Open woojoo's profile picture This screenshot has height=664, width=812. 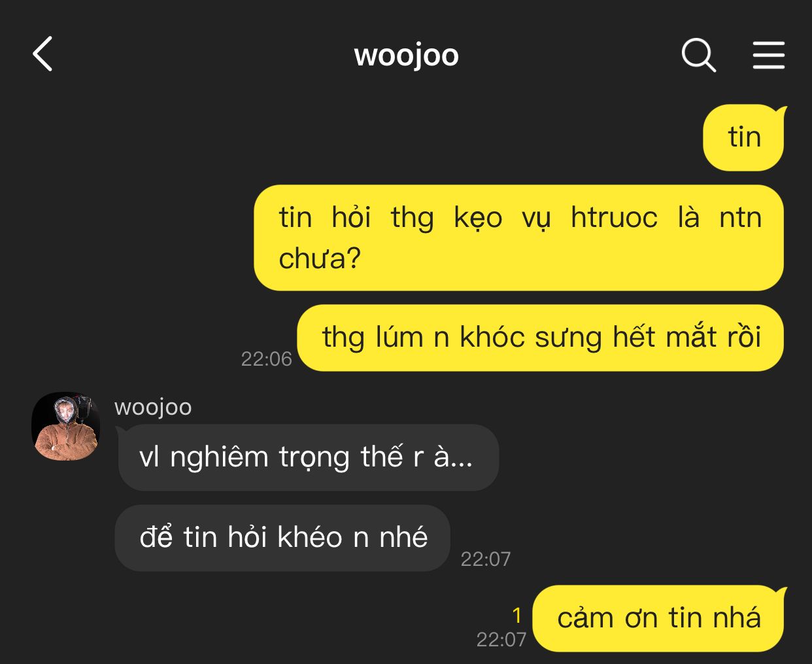pyautogui.click(x=65, y=426)
